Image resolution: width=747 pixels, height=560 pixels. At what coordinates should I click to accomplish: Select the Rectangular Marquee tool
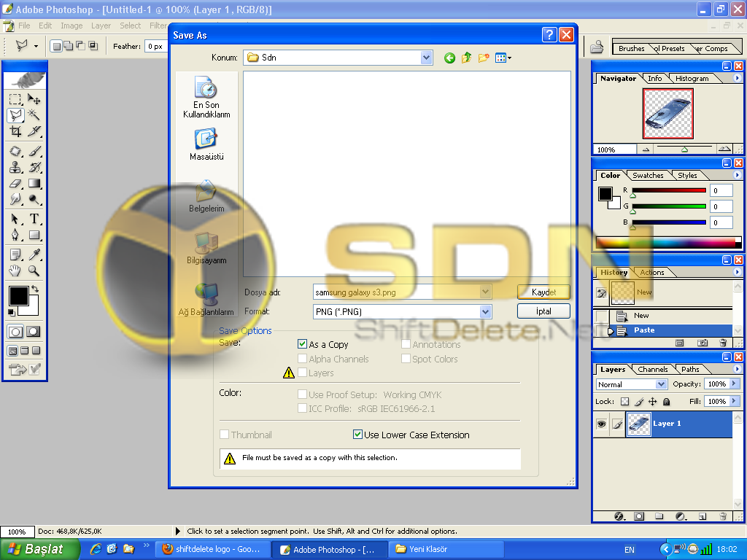click(15, 99)
